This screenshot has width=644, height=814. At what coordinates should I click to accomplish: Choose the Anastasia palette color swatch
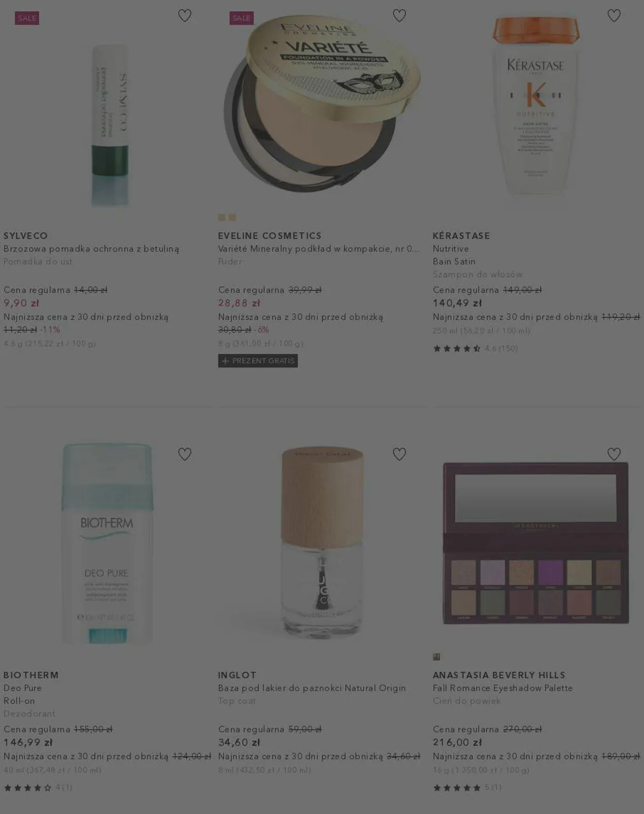(436, 656)
